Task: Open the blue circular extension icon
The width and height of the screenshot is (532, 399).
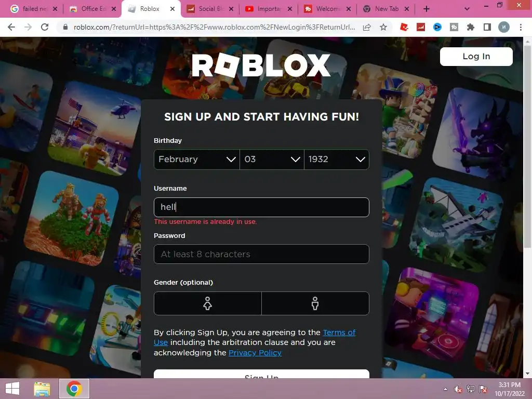Action: click(x=437, y=27)
